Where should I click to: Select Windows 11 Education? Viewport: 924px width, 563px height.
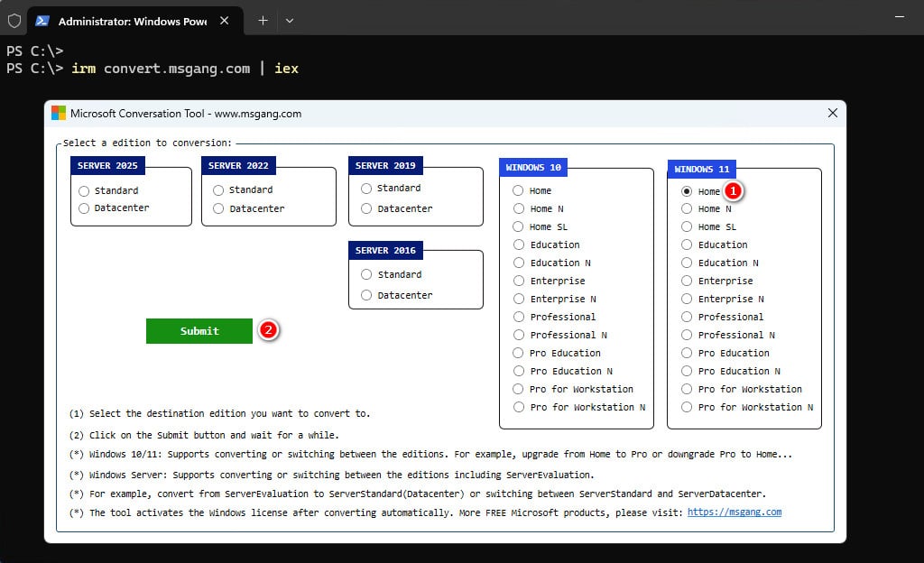click(x=715, y=245)
